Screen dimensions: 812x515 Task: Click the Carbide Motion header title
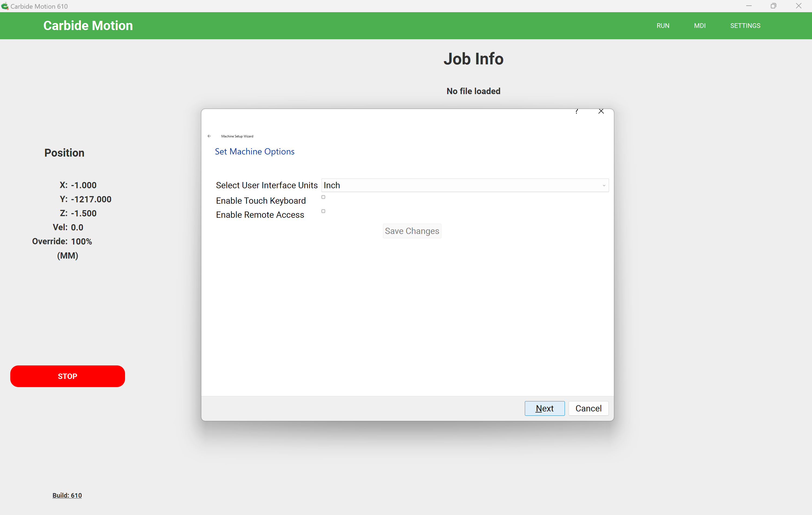[88, 26]
